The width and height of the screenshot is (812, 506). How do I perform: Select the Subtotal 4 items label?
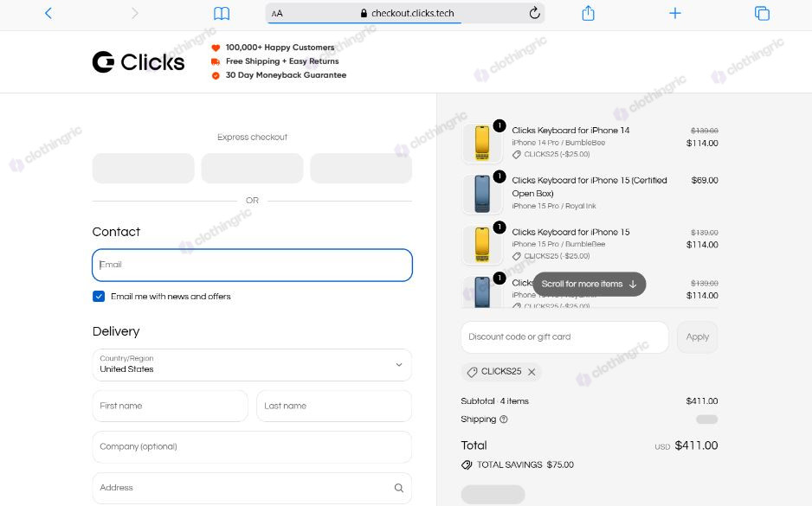coord(494,401)
